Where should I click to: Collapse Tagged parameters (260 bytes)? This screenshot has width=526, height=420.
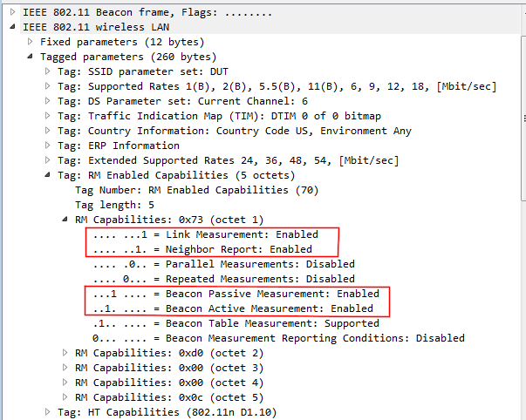(31, 57)
